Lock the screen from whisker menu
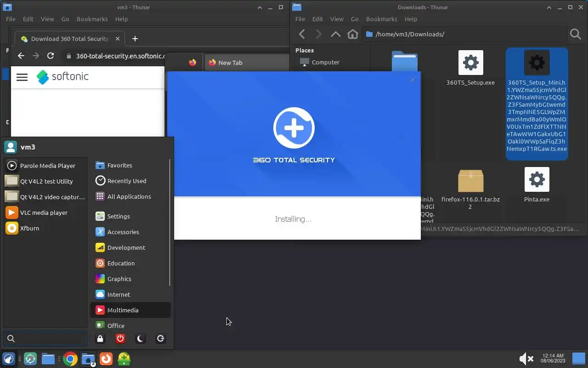The height and width of the screenshot is (368, 588). tap(100, 339)
